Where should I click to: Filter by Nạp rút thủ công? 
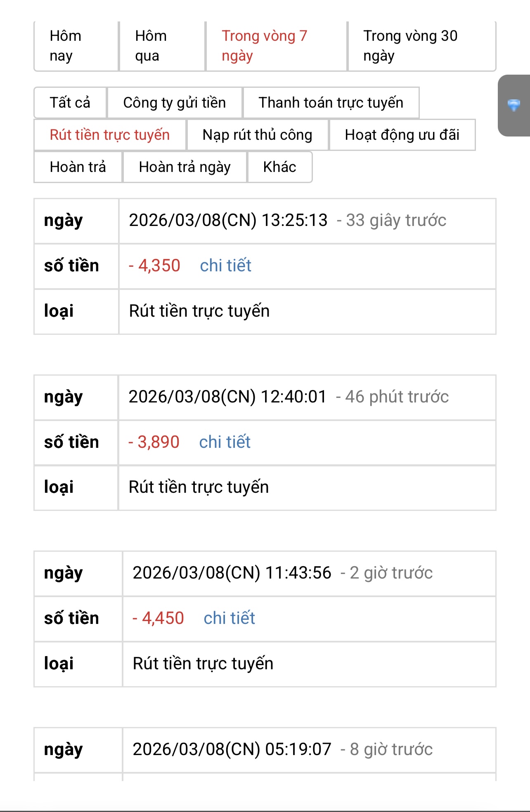(x=258, y=135)
